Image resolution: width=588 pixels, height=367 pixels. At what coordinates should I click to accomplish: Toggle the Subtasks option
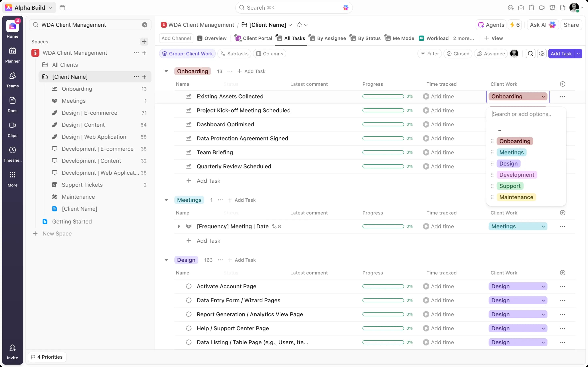coord(234,54)
